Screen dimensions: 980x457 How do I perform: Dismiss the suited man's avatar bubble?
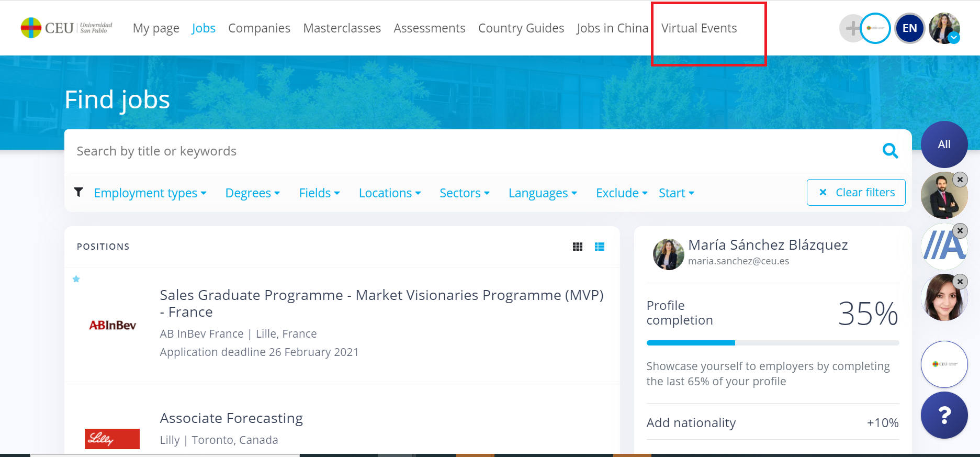pos(960,180)
